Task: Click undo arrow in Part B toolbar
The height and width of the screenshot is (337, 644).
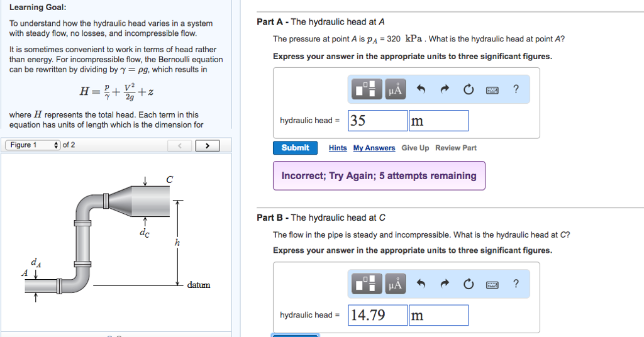Action: tap(421, 284)
